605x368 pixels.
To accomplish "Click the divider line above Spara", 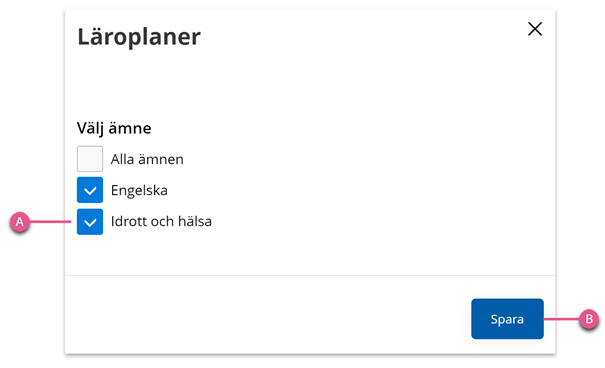I will 310,275.
